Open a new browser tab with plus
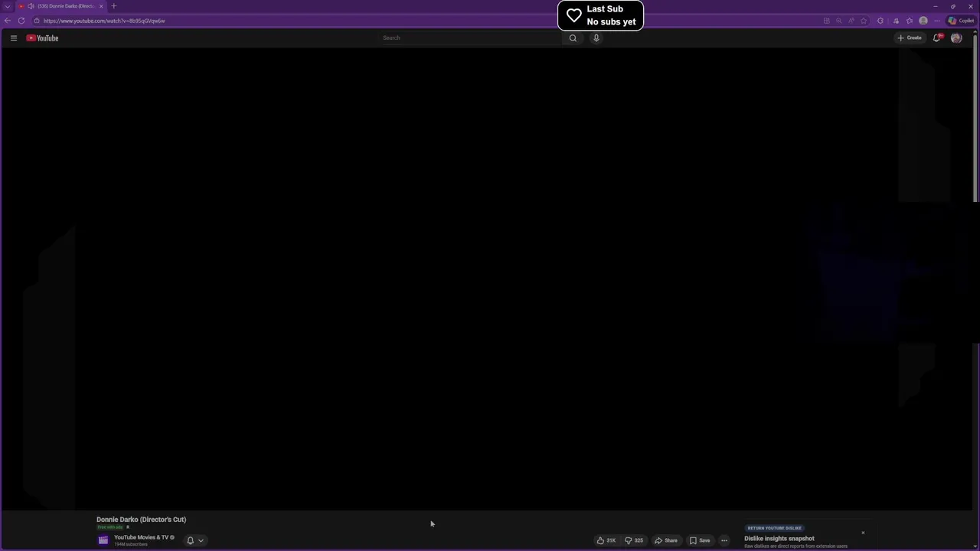The width and height of the screenshot is (980, 551). [114, 6]
